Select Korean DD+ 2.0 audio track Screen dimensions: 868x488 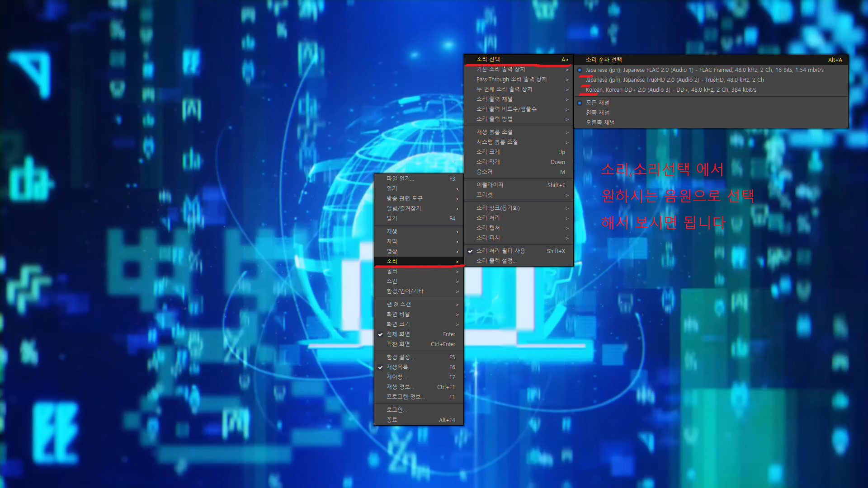click(670, 90)
